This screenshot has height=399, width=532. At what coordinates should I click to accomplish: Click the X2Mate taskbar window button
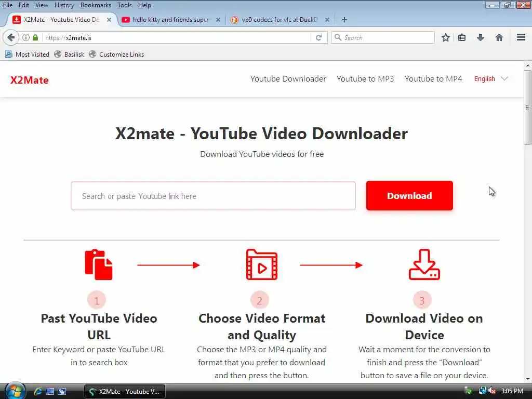125,392
